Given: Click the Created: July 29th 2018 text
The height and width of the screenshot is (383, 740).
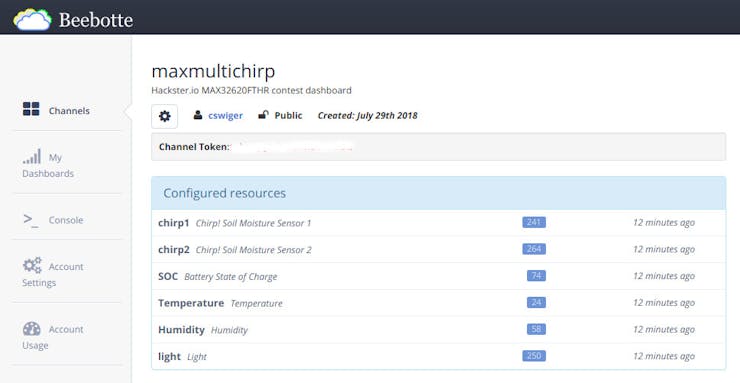Looking at the screenshot, I should pyautogui.click(x=368, y=116).
